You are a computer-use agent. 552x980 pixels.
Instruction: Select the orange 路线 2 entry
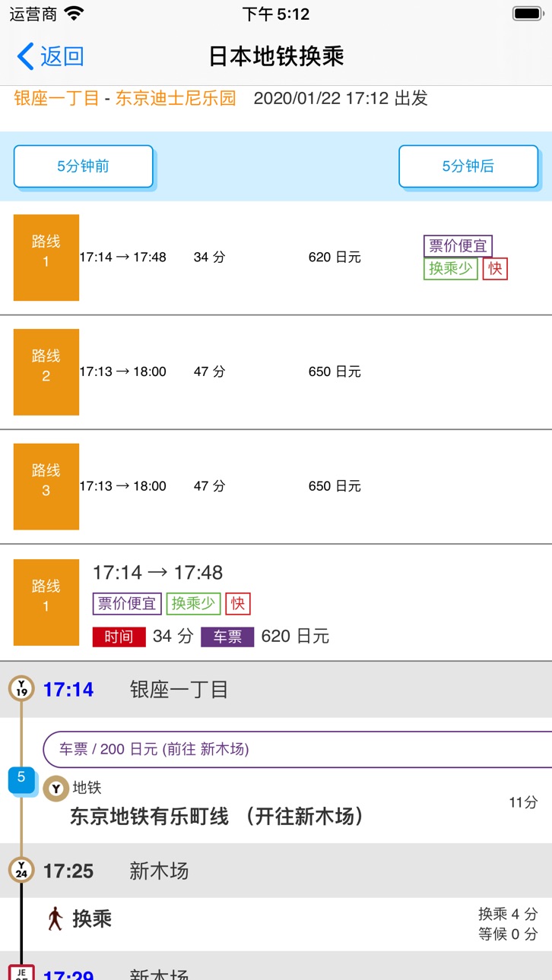tap(46, 372)
